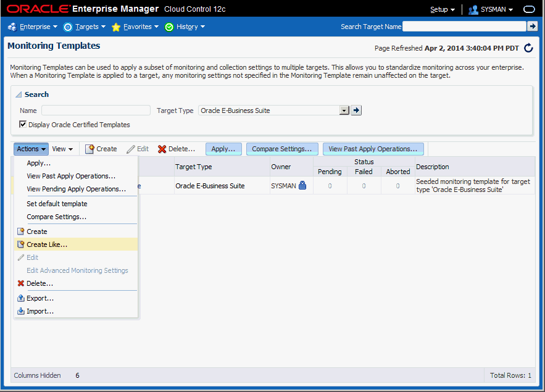Click the lock icon next to SYSMAN owner
This screenshot has height=392, width=545.
click(302, 185)
